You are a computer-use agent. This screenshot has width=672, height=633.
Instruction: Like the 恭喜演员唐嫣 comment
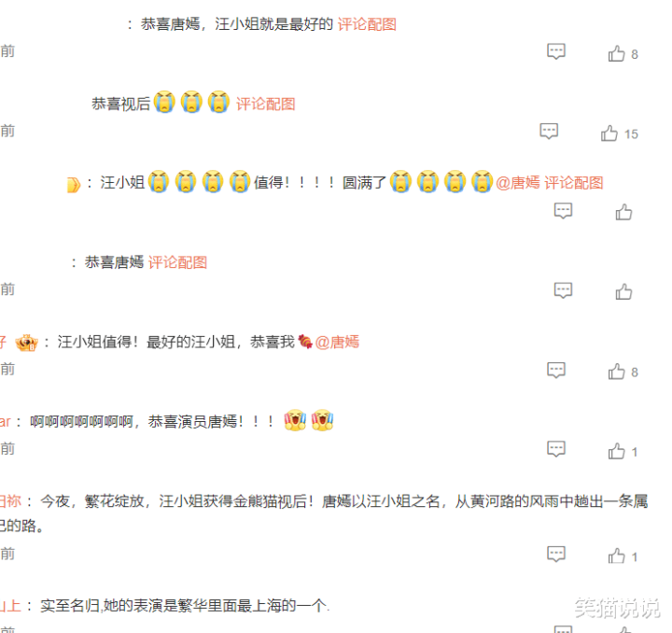pos(616,451)
